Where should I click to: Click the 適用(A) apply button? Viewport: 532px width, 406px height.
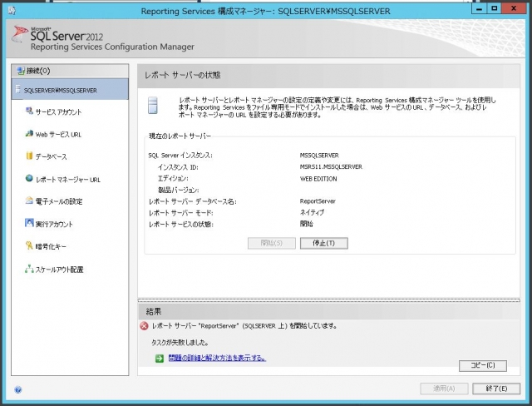(444, 389)
